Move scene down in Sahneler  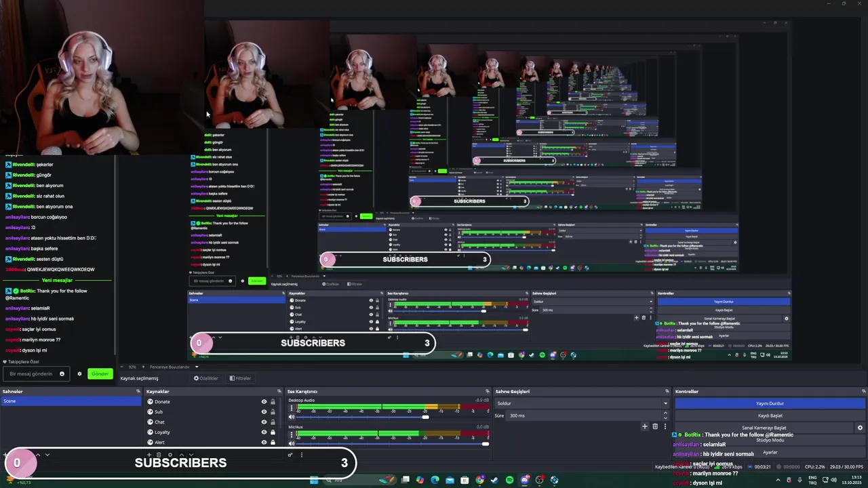pyautogui.click(x=47, y=454)
